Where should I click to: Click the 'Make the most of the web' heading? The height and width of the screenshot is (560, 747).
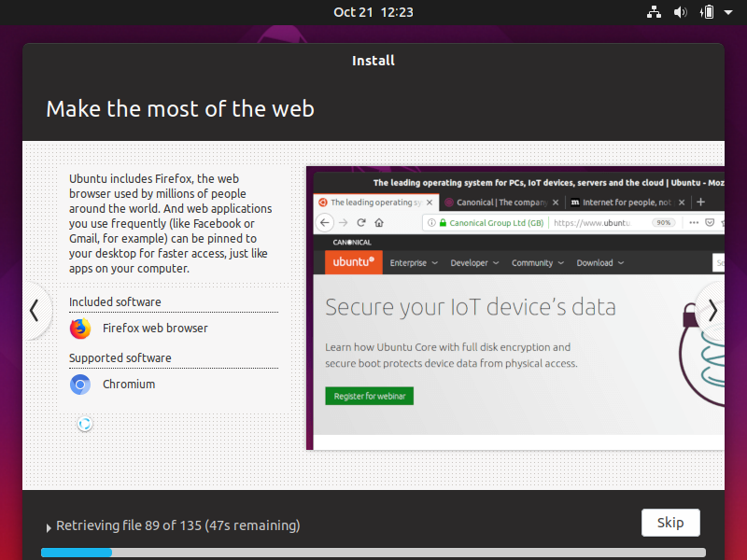click(x=180, y=108)
